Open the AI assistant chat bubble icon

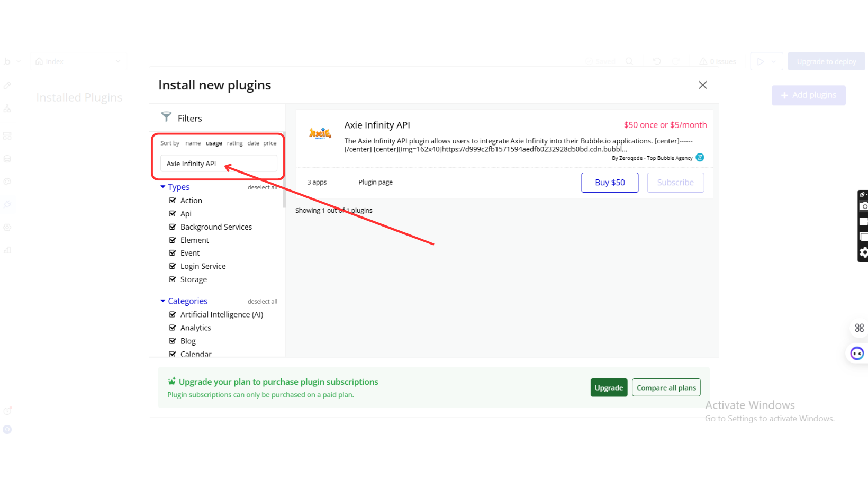point(857,354)
